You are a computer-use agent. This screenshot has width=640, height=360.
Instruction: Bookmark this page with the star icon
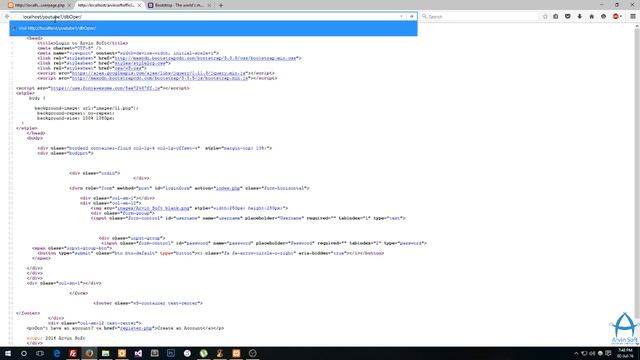[545, 17]
